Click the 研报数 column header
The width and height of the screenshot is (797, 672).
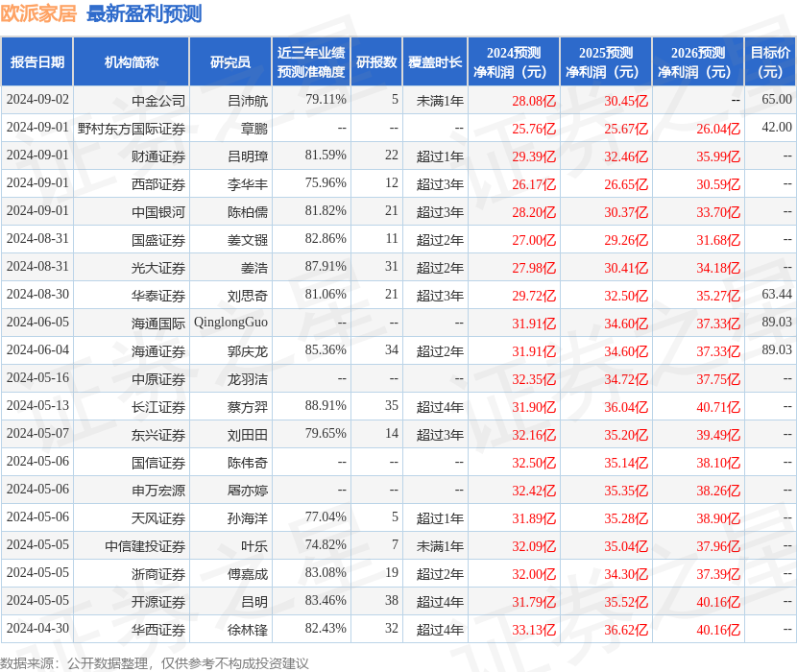(376, 62)
